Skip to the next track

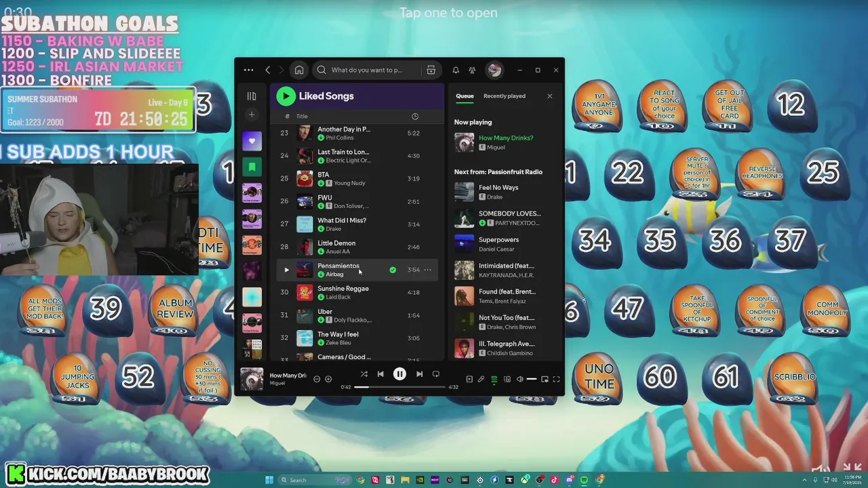[419, 374]
